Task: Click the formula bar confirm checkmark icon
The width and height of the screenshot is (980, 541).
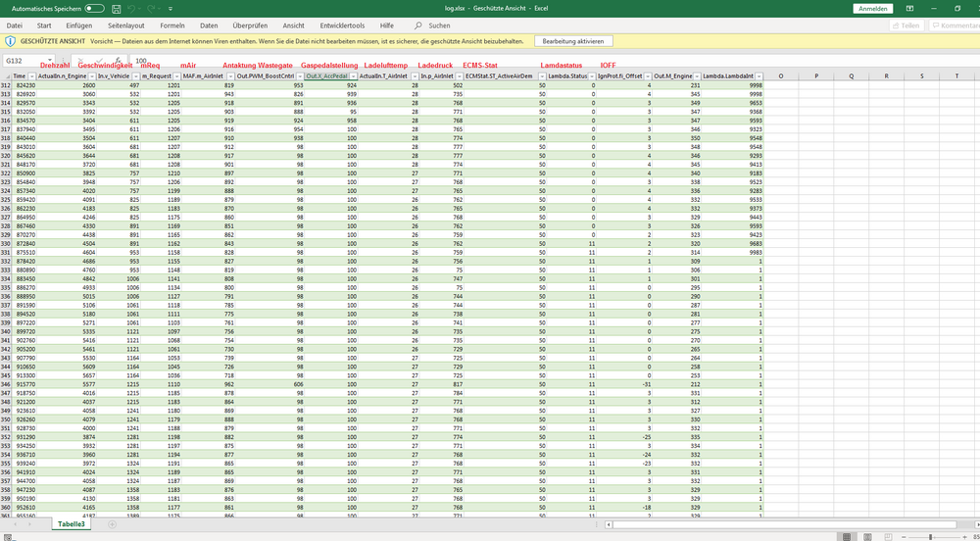Action: point(99,61)
